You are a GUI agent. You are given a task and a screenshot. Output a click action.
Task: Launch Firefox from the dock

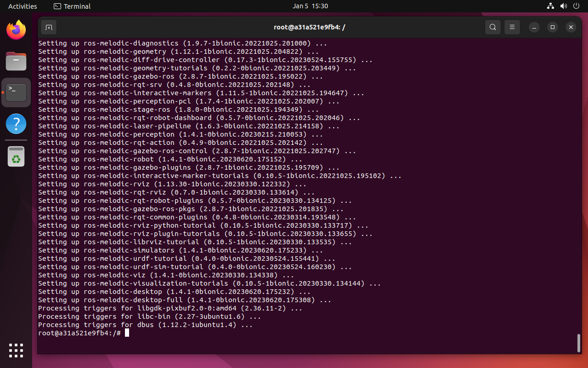click(x=16, y=30)
